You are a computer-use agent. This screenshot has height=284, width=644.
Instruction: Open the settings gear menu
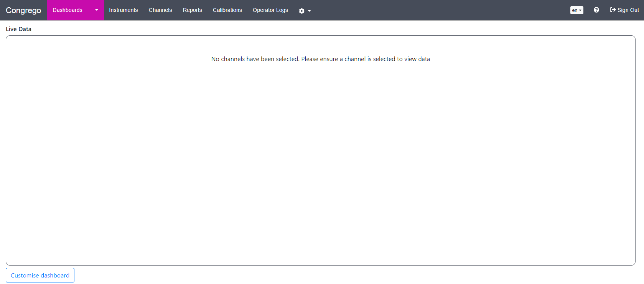(305, 11)
